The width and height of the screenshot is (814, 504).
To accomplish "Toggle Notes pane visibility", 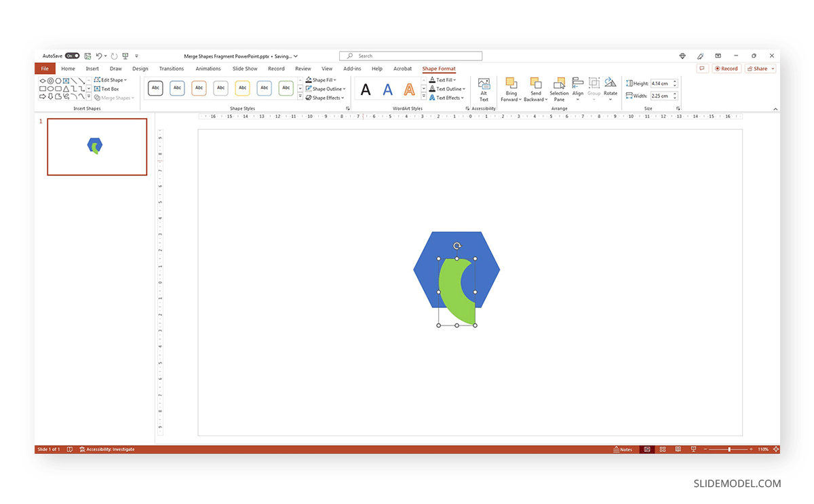I will point(622,449).
